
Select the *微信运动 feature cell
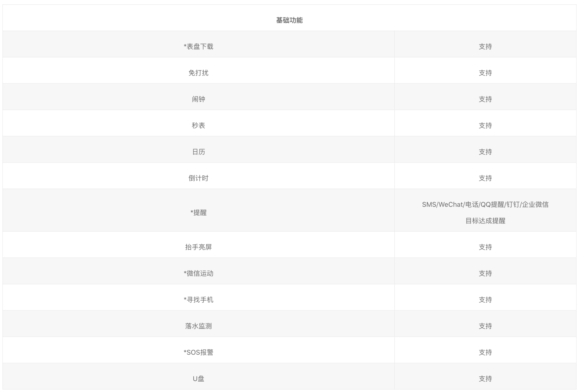[198, 273]
